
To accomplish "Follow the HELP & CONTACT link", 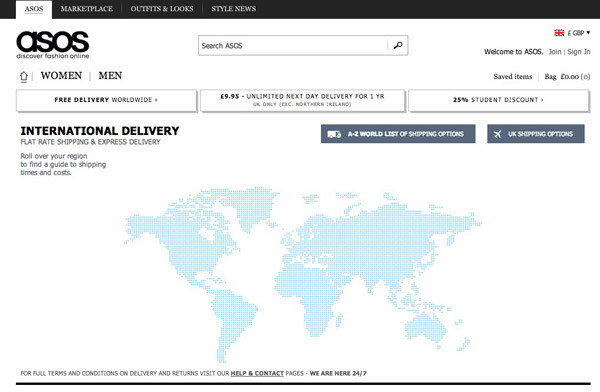I will click(x=257, y=373).
